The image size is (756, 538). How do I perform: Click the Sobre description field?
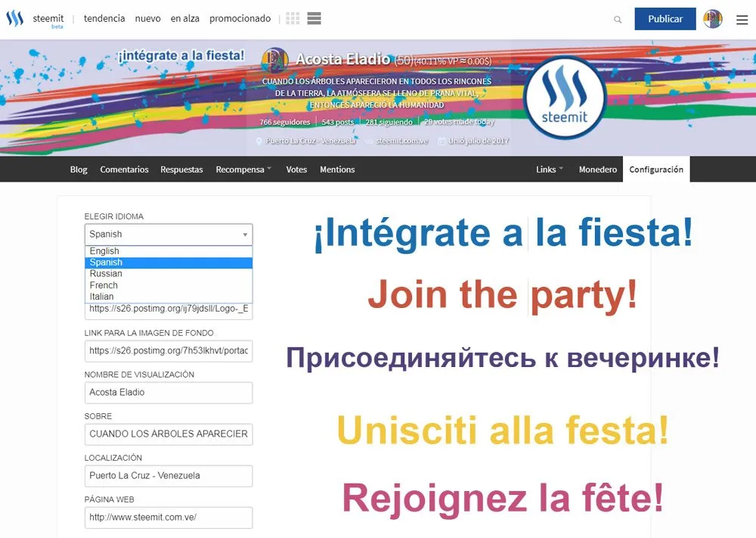(169, 434)
